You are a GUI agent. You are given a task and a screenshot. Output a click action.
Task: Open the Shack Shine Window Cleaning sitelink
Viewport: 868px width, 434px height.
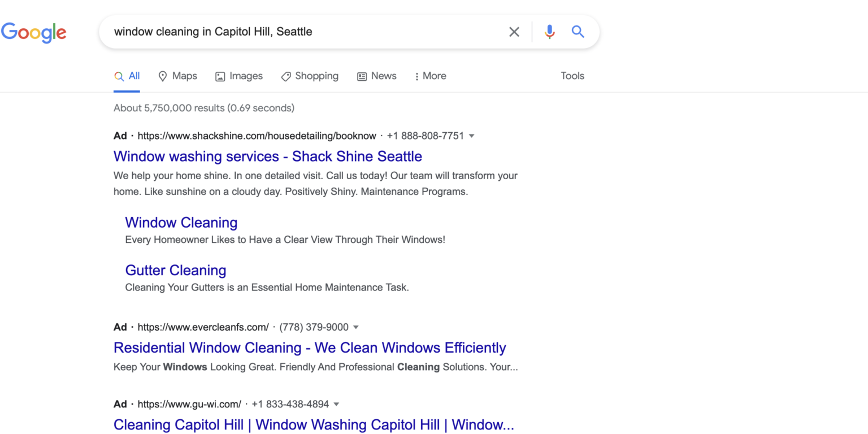[181, 223]
